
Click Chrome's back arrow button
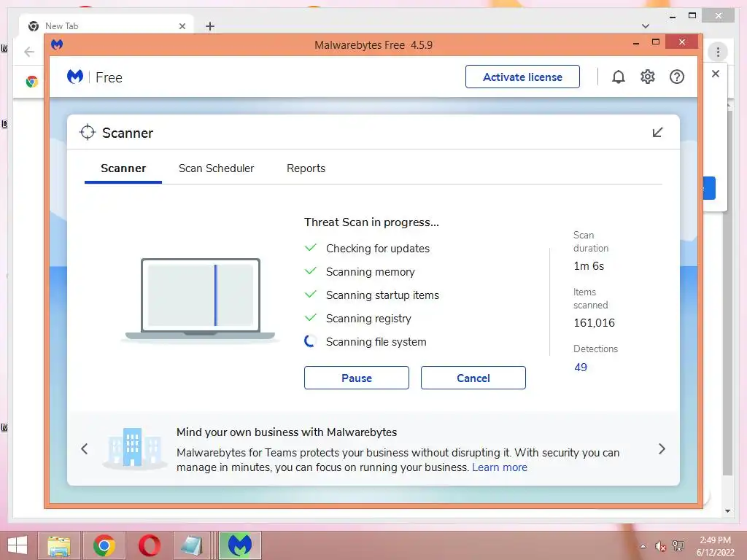click(29, 52)
